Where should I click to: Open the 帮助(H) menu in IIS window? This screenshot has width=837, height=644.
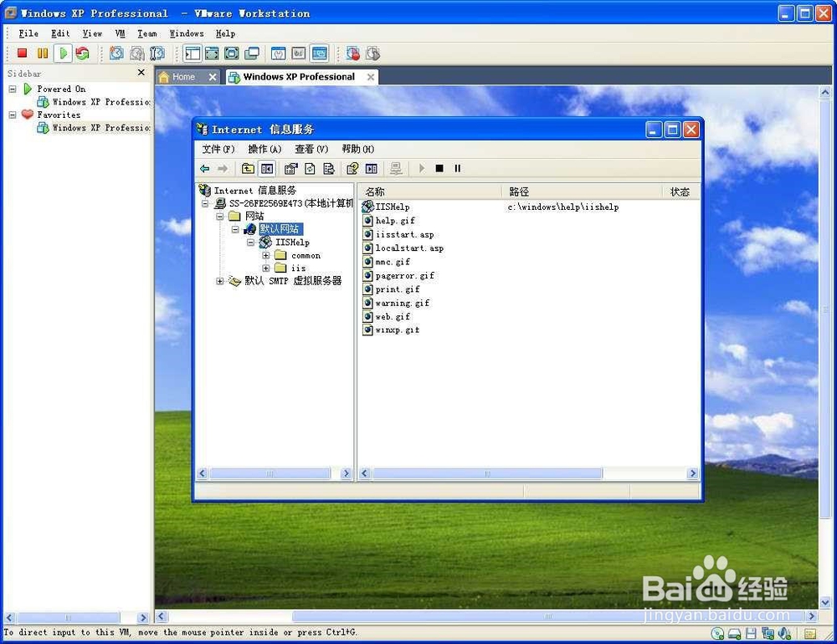click(x=358, y=149)
